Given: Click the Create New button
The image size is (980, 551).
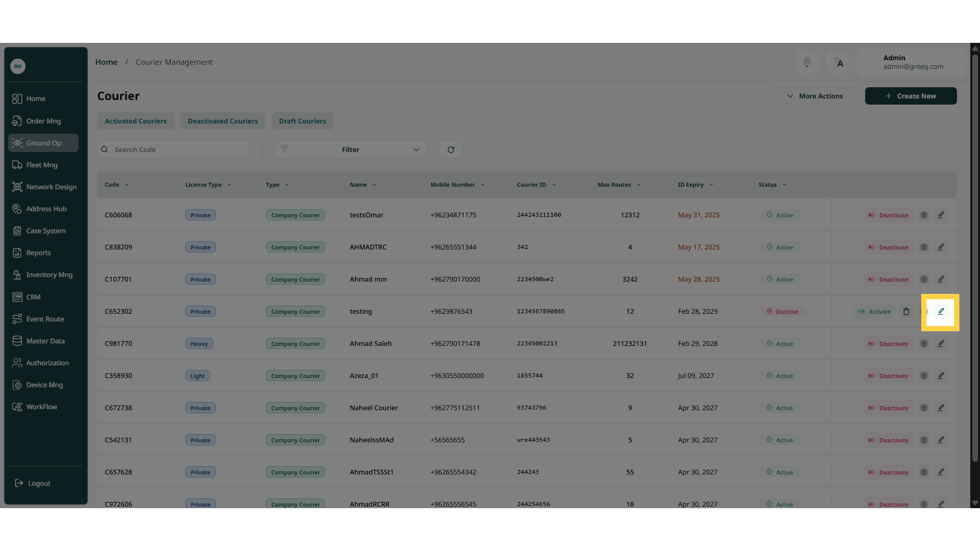Looking at the screenshot, I should click(911, 96).
